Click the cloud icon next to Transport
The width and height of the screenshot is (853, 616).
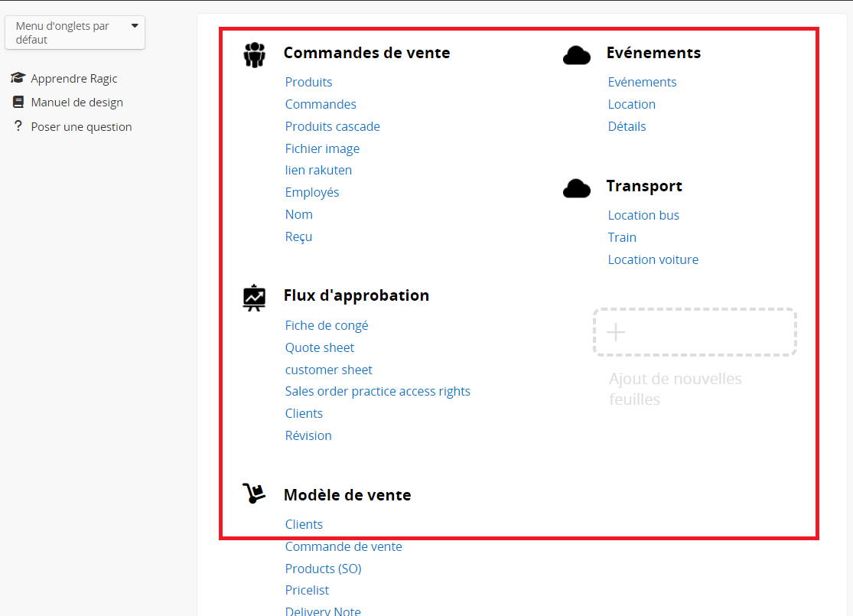click(576, 188)
